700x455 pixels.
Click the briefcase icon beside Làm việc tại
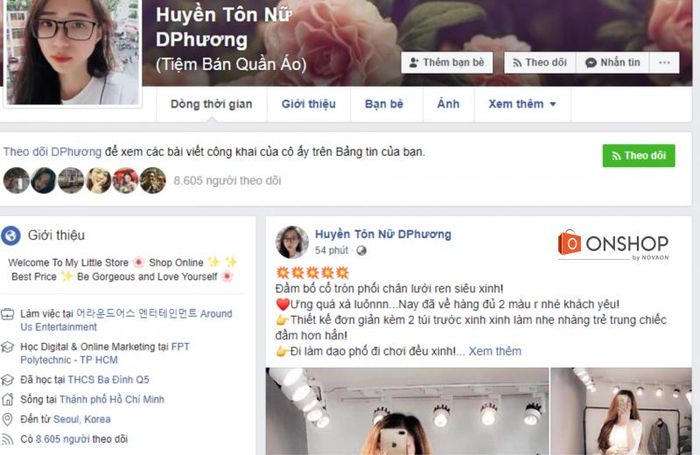[8, 314]
